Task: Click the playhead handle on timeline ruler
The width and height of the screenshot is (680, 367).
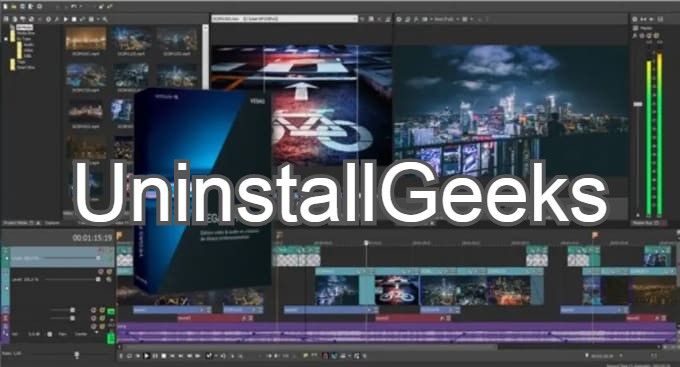Action: (x=366, y=243)
